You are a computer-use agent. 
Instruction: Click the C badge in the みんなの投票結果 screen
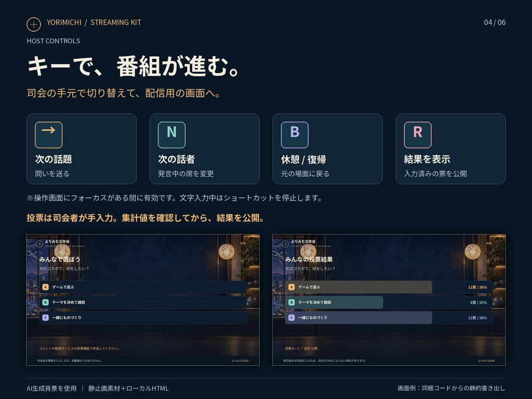tap(291, 317)
